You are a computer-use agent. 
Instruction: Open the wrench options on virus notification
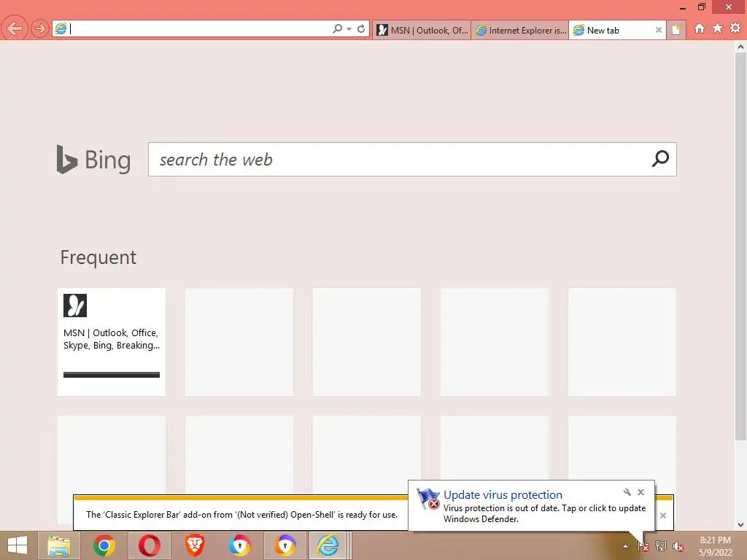[627, 492]
